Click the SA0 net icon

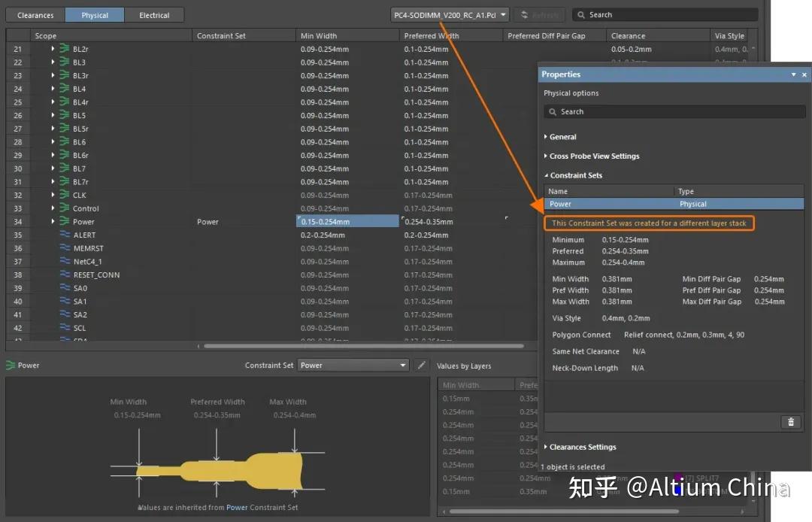point(65,288)
